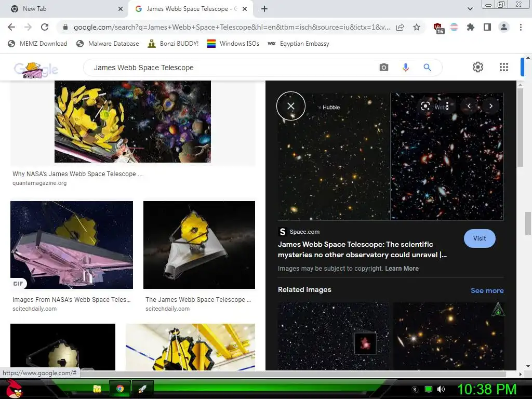Image resolution: width=532 pixels, height=399 pixels.
Task: Start voice search microphone
Action: (405, 68)
